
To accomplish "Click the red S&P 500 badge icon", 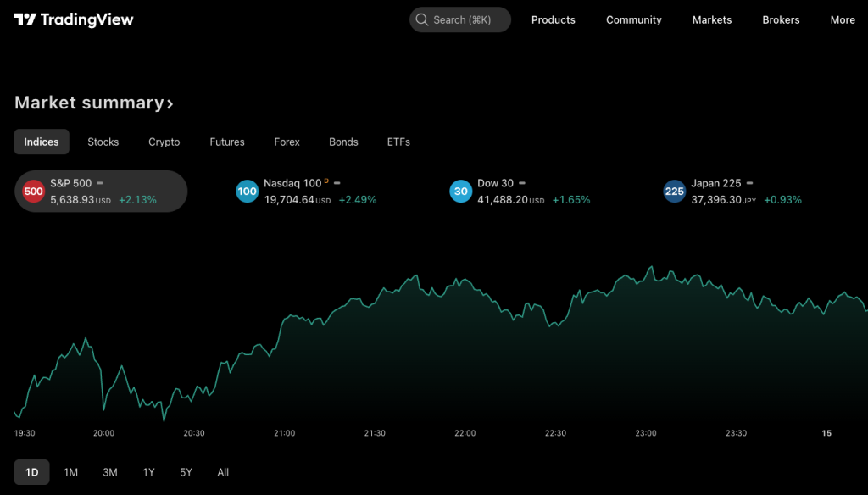I will [x=33, y=192].
